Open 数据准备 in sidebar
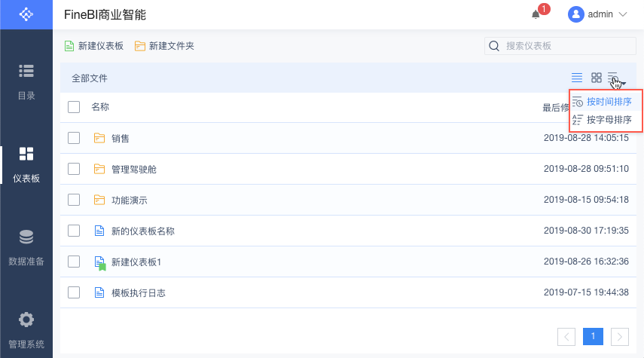Screen dimensions: 644x358 [x=26, y=248]
